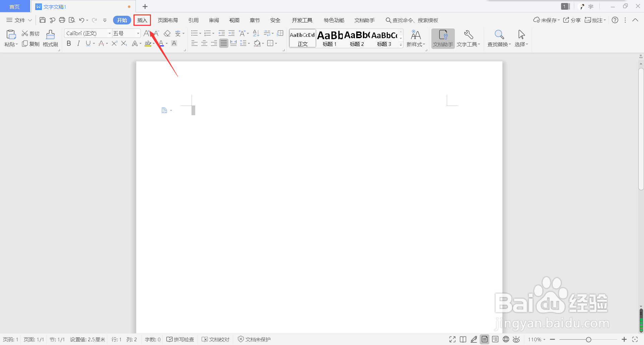Viewport: 644px width, 345px height.
Task: Click the Select (选择) cursor tool
Action: click(x=521, y=38)
